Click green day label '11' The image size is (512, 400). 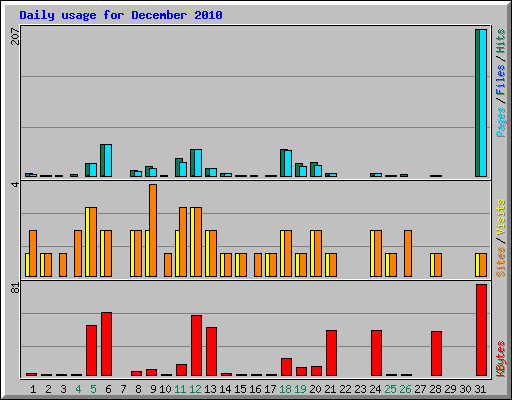[x=180, y=389]
